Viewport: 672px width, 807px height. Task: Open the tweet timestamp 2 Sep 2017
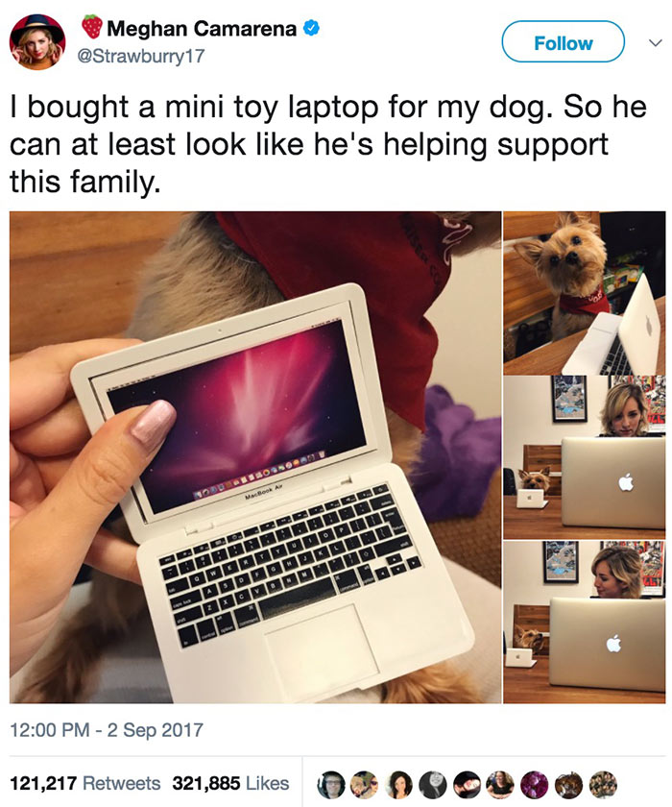[x=107, y=729]
